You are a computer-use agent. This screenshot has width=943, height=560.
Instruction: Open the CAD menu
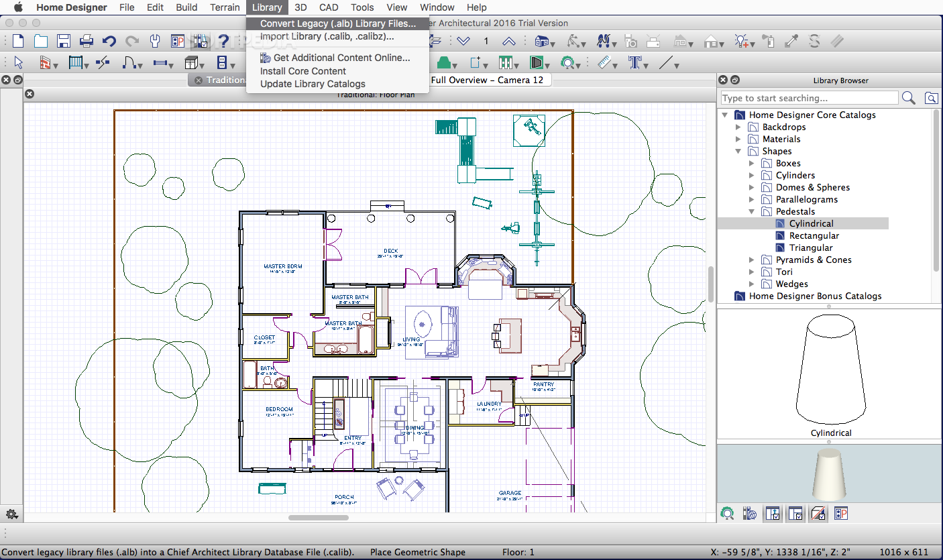point(329,7)
